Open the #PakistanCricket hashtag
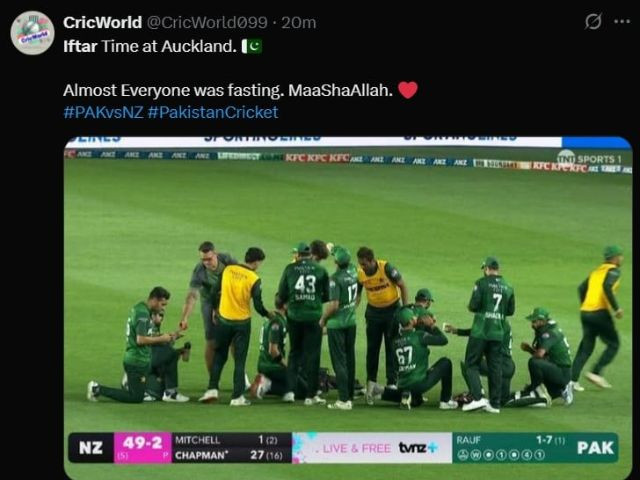Image resolution: width=640 pixels, height=480 pixels. point(213,112)
